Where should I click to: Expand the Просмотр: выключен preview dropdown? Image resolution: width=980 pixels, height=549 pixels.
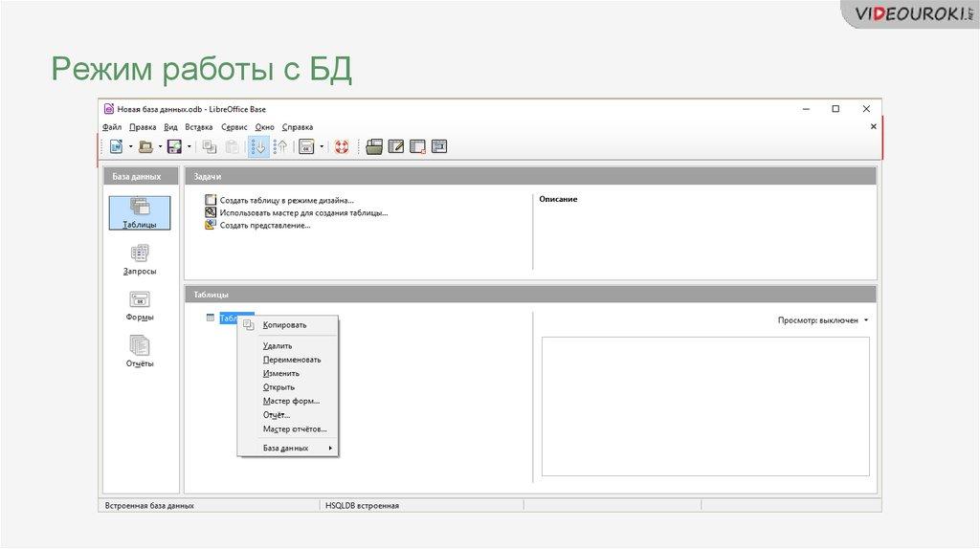823,320
